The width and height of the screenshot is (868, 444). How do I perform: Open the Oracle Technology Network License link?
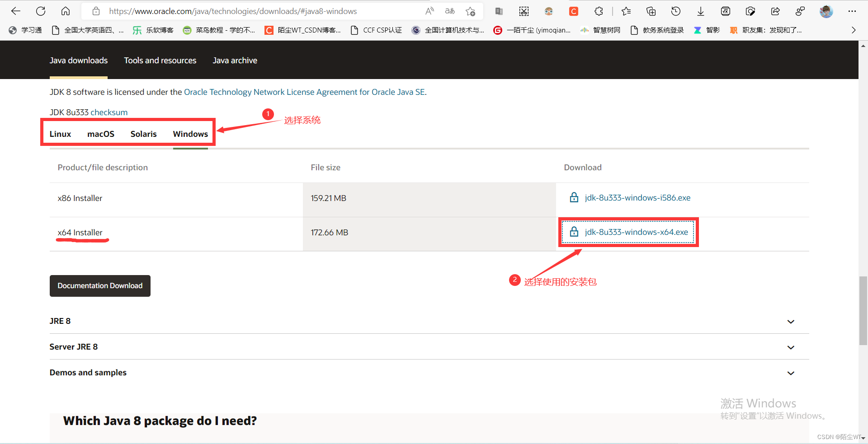click(304, 92)
